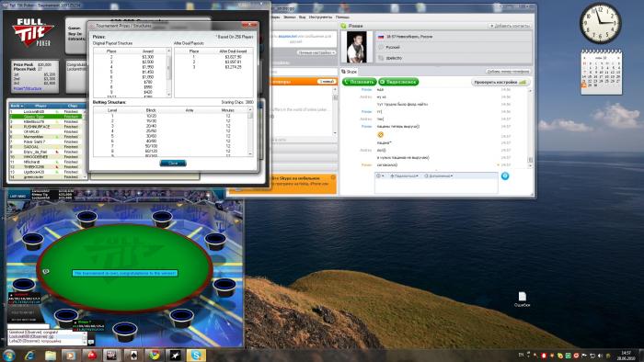The height and width of the screenshot is (362, 644).
Task: Sort player list by Chips column header
Action: (x=73, y=106)
